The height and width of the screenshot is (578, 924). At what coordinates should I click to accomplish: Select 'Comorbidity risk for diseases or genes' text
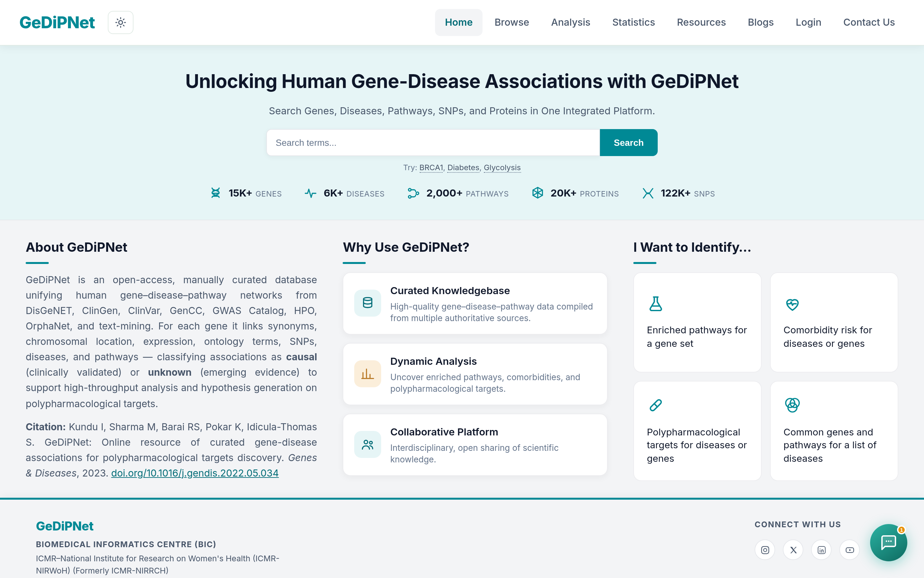coord(828,337)
